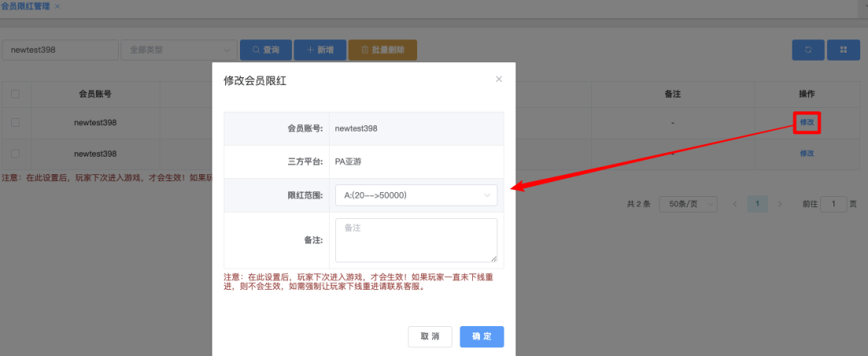Image resolution: width=868 pixels, height=356 pixels.
Task: Close the 修改会员限红 dialog with X icon
Action: 498,80
